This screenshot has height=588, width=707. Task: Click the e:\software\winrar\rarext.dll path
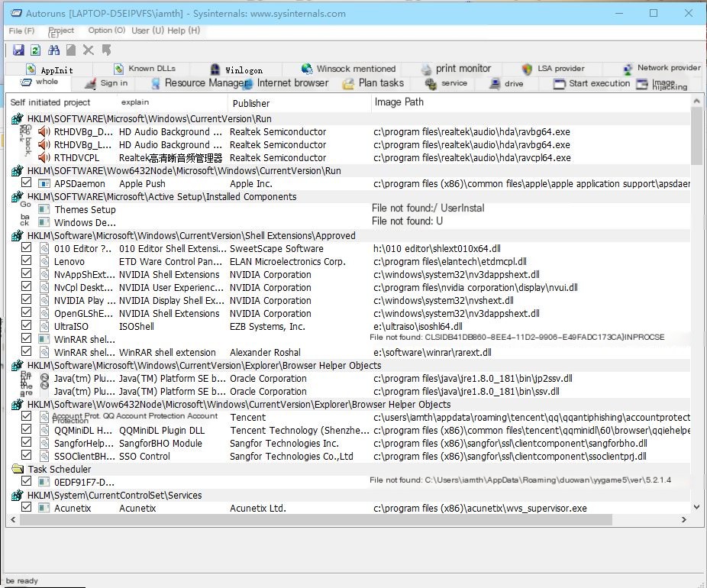coord(432,353)
